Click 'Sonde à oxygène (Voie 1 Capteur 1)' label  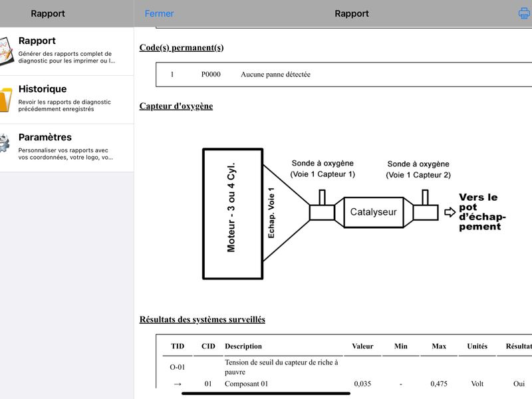coord(323,169)
